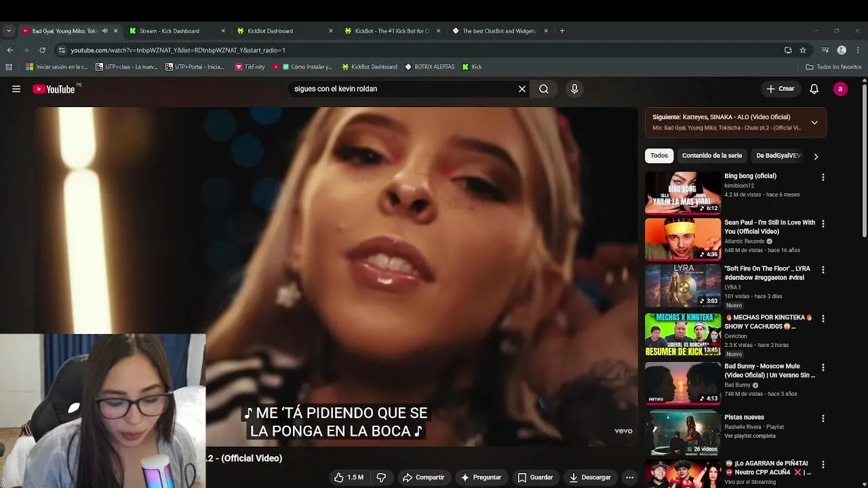
Task: Save the video with Guardar
Action: [x=535, y=477]
